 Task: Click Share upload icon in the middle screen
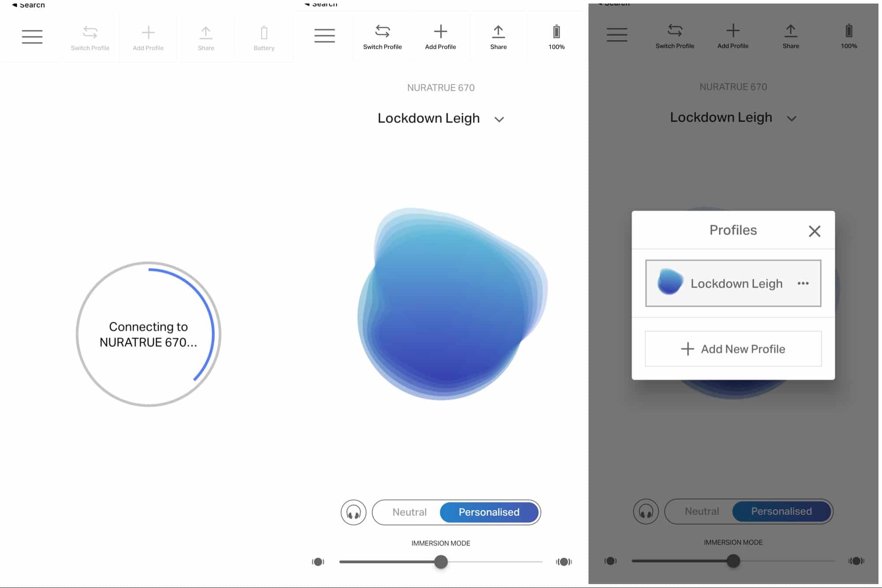click(498, 32)
